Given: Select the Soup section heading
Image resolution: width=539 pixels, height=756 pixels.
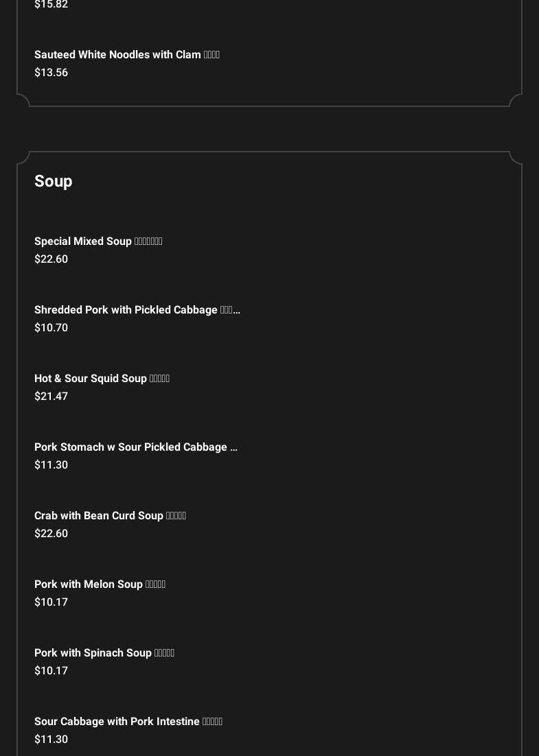Looking at the screenshot, I should click(x=53, y=181).
